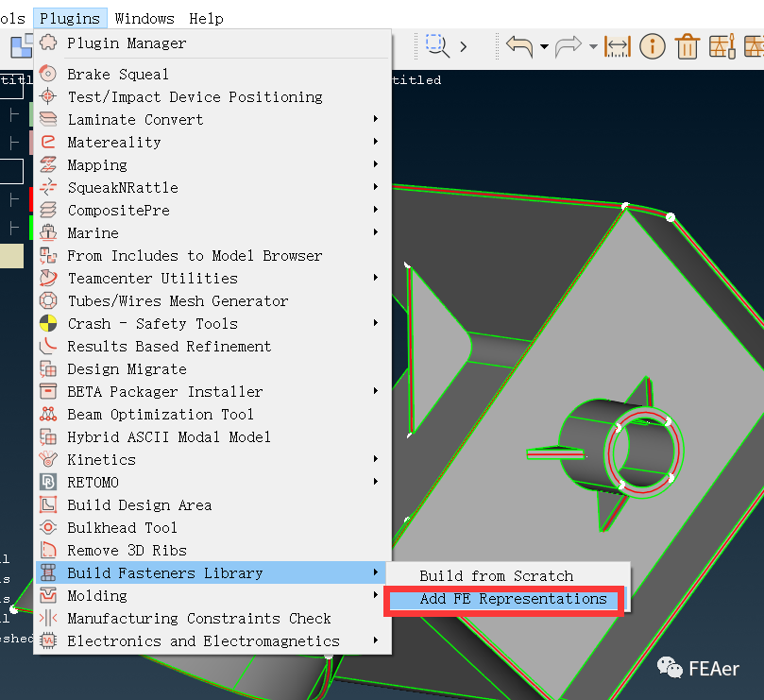
Task: Expand Laminate Convert submenu arrow
Action: coord(376,118)
